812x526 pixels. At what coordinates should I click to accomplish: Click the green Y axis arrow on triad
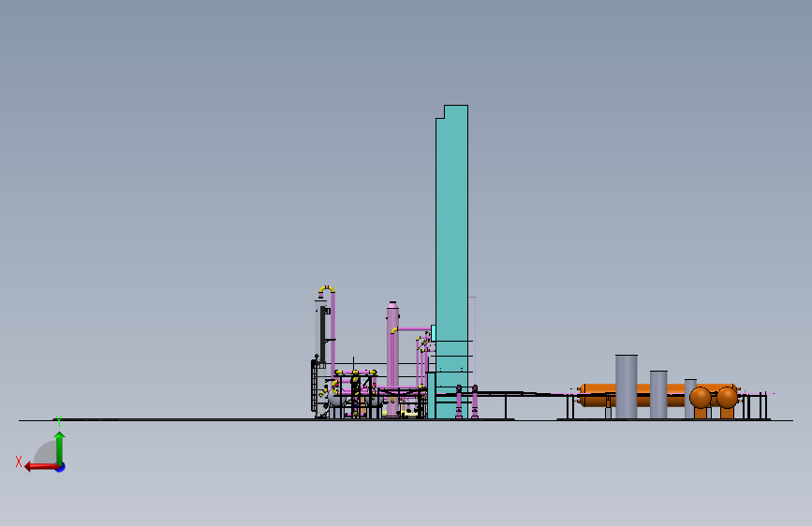point(60,447)
